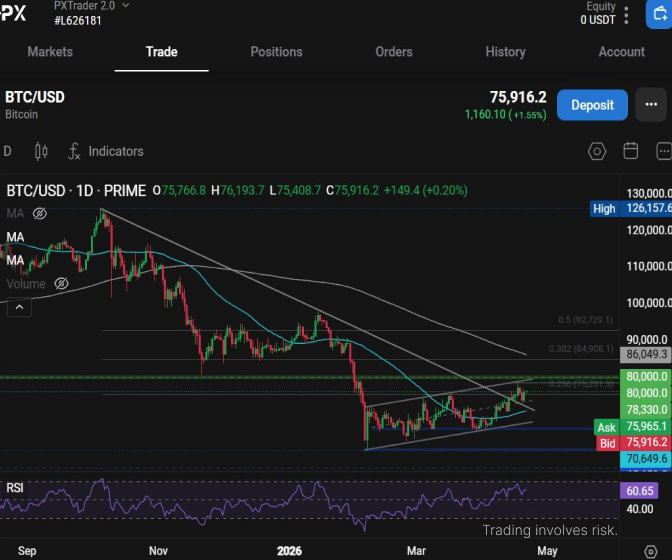Click the hexagon chart settings icon
Screen dimensions: 672x560
coord(597,151)
